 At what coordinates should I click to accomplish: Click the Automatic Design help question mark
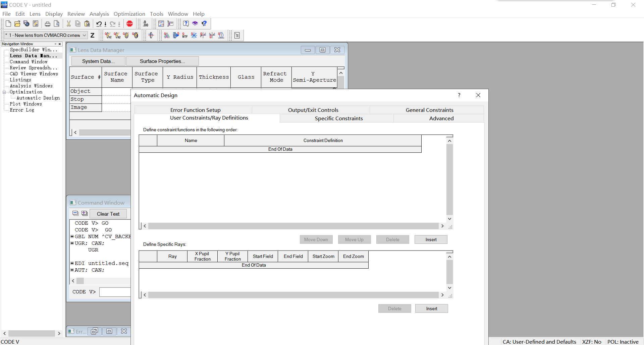tap(459, 95)
